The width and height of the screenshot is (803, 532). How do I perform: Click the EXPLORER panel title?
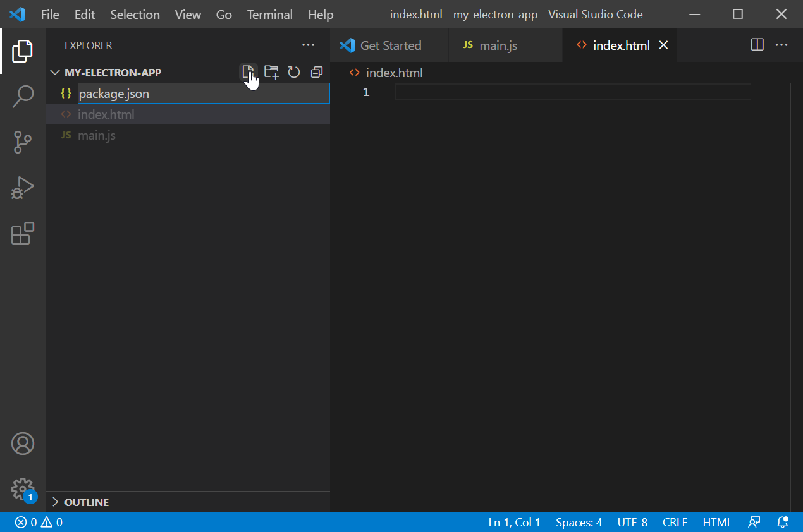[x=89, y=45]
